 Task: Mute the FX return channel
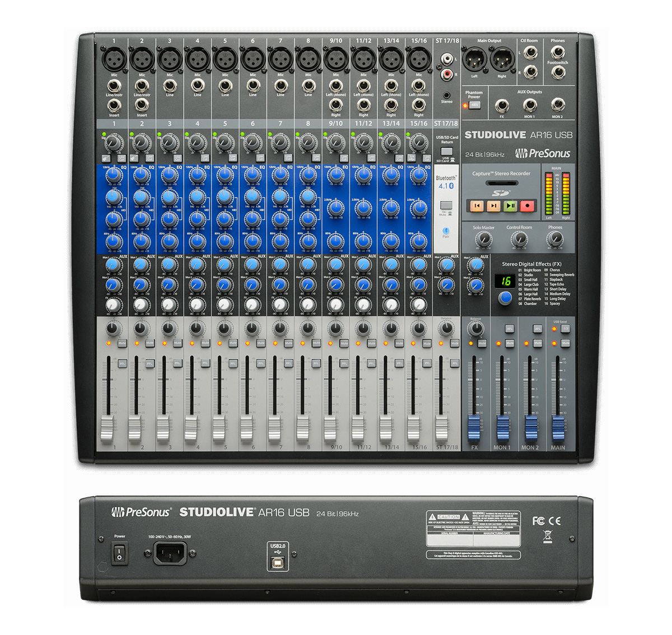(482, 343)
